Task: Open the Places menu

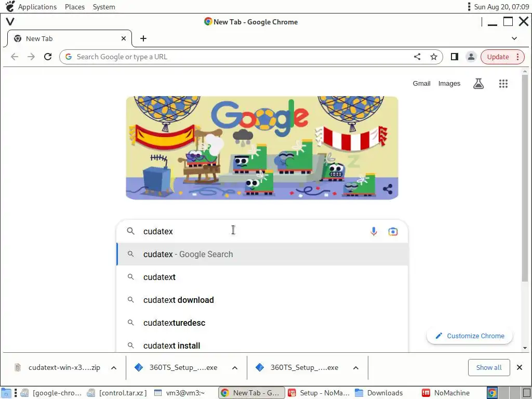Action: (x=75, y=7)
